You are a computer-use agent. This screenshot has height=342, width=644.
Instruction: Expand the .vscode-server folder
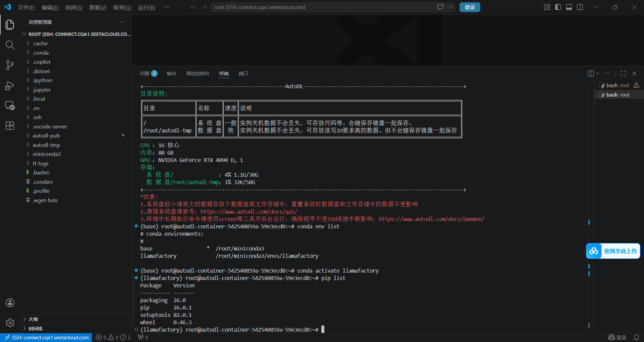[x=76, y=126]
